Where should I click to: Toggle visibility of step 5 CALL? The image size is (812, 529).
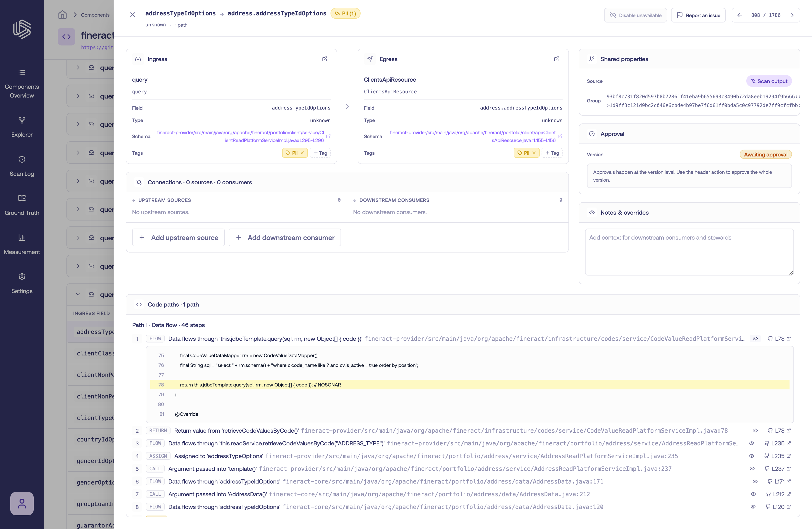tap(752, 469)
